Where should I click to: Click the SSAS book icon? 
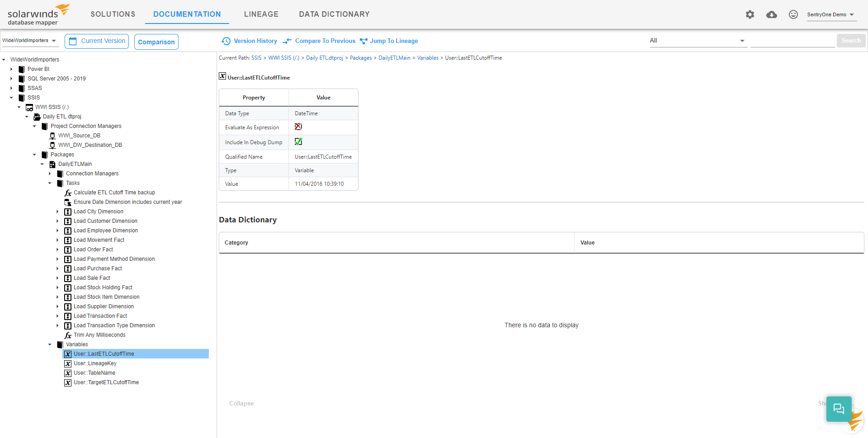[x=21, y=88]
